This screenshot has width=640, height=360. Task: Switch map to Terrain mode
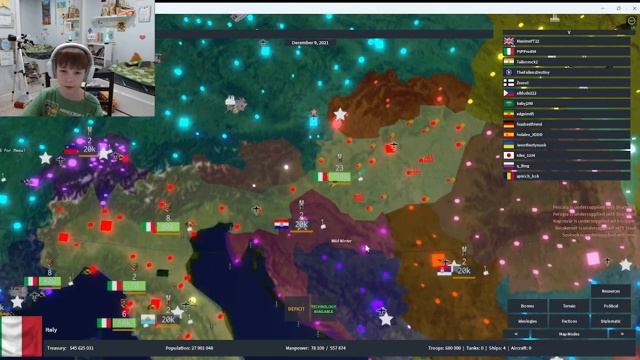[569, 306]
